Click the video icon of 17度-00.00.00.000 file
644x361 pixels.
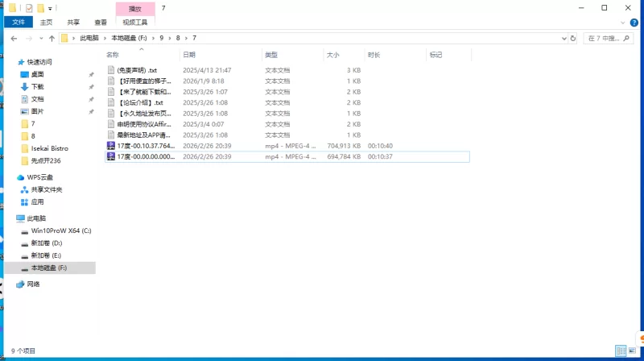pyautogui.click(x=111, y=156)
